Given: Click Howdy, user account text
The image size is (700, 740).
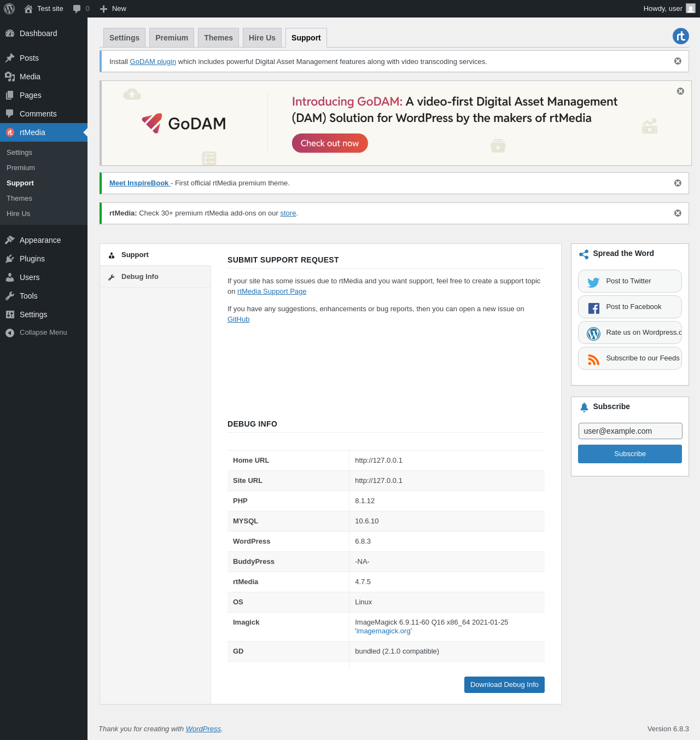Looking at the screenshot, I should [663, 9].
